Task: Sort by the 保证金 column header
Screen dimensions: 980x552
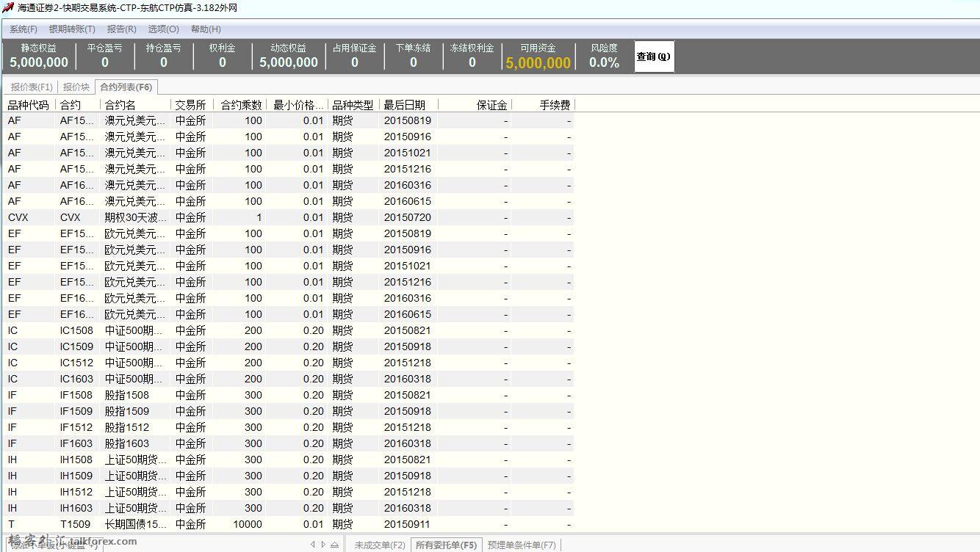Action: point(475,105)
